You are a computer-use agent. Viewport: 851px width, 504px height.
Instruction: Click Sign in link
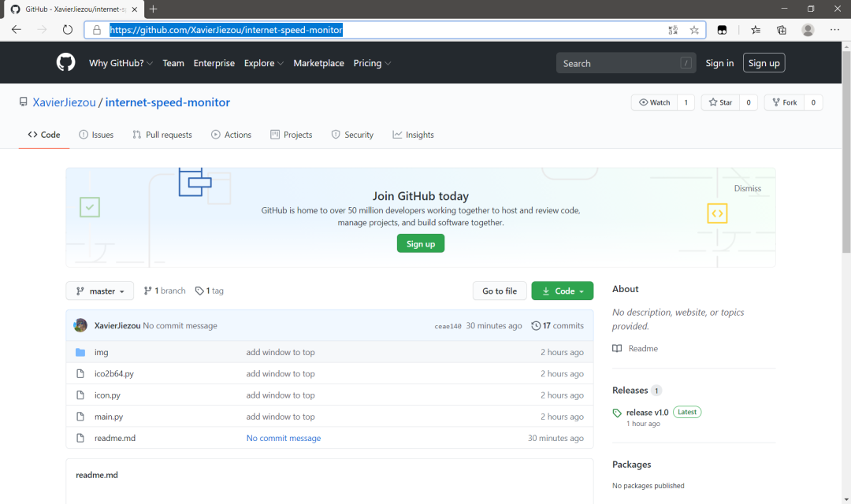click(x=719, y=63)
